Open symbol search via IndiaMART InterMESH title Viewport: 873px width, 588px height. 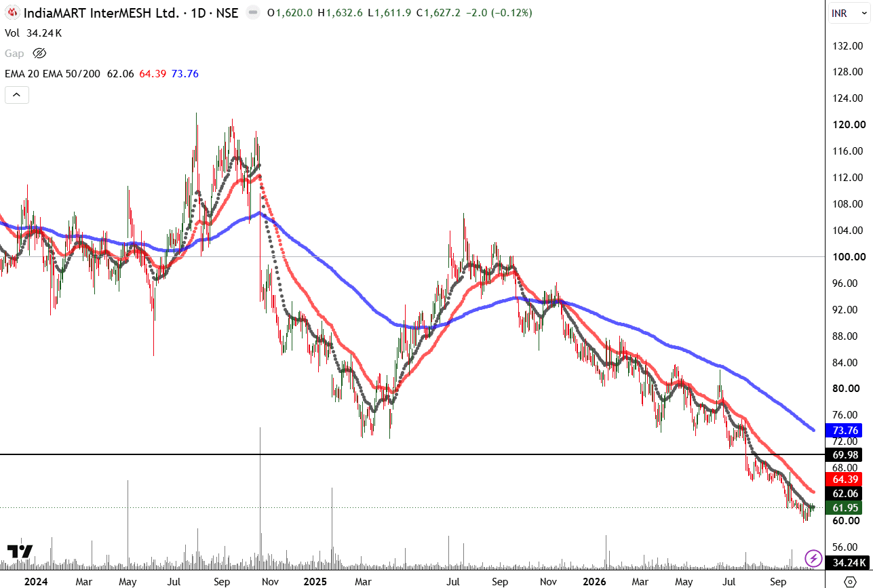(130, 13)
